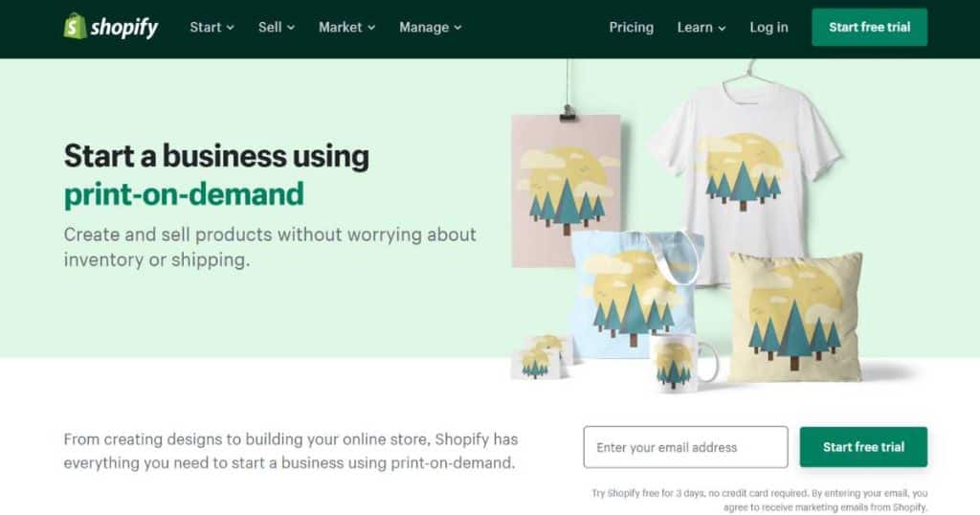Expand the Market dropdown chevron
Screen dimensions: 980x515
click(371, 28)
